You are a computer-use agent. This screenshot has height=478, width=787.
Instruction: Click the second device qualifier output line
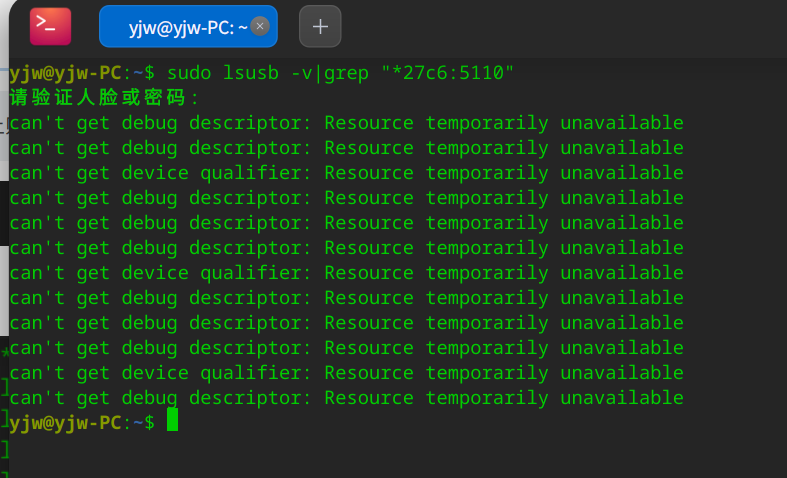pyautogui.click(x=346, y=273)
